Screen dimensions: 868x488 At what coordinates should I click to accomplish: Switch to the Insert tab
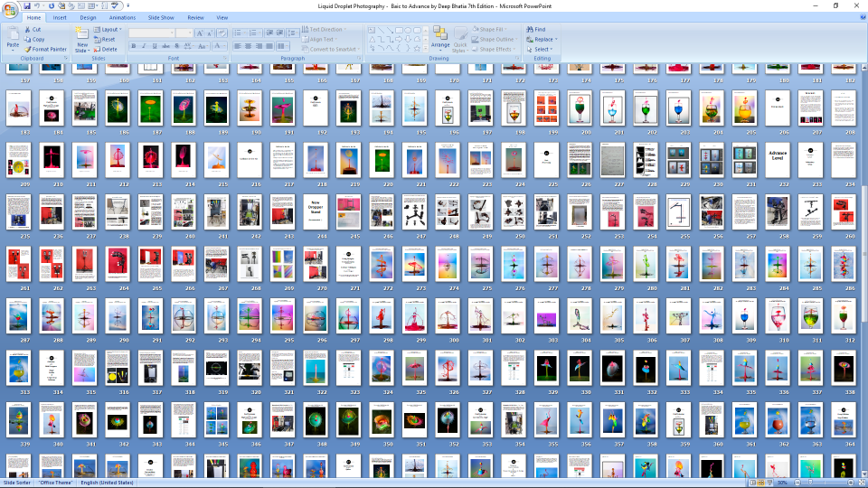(x=60, y=17)
